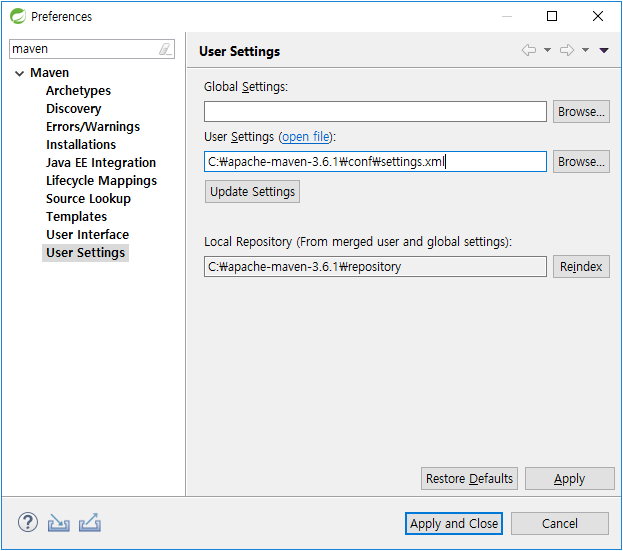Click the Local Repository path field
This screenshot has height=551, width=623.
coord(375,267)
